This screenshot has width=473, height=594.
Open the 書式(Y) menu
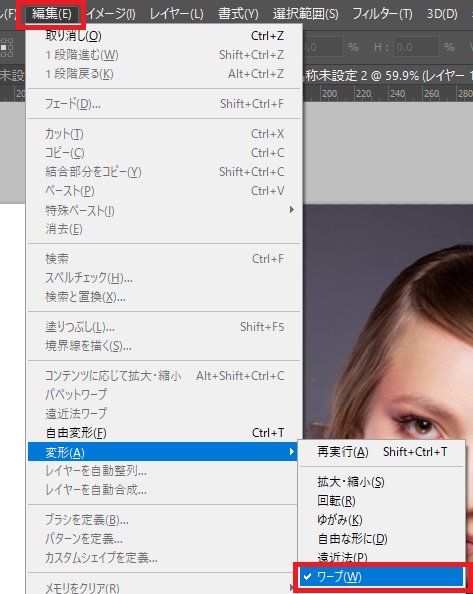click(238, 14)
